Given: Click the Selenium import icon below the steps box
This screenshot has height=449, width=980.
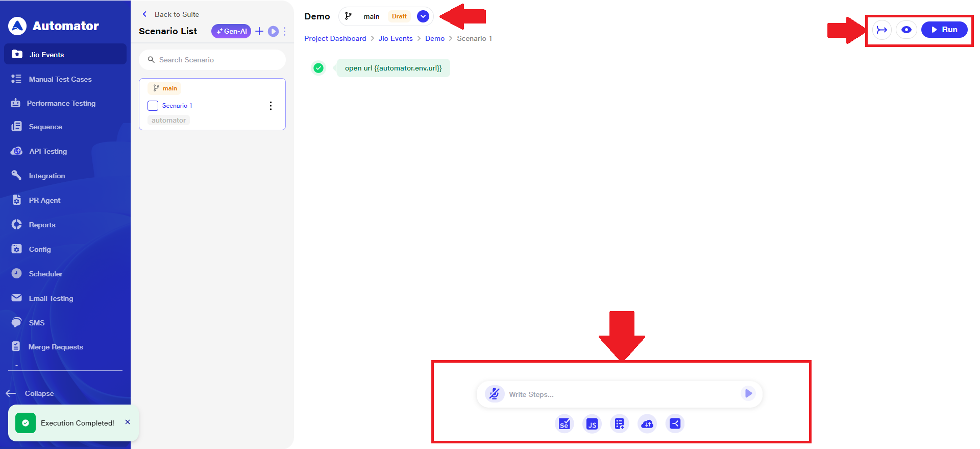Looking at the screenshot, I should click(564, 423).
